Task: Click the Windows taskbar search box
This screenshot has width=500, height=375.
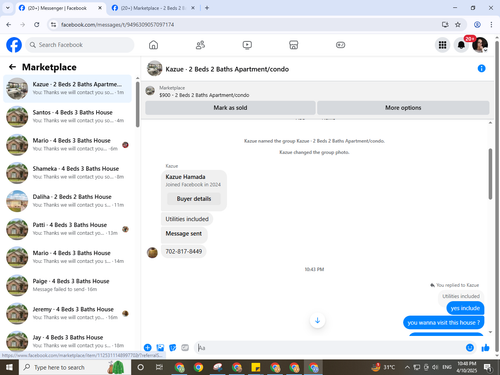Action: pyautogui.click(x=75, y=367)
